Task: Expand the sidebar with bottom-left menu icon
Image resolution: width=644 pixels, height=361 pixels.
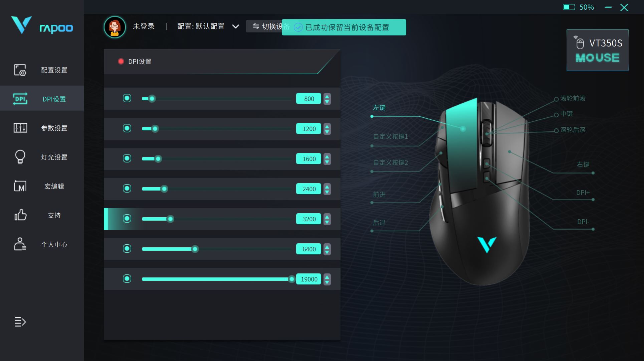Action: 20,322
